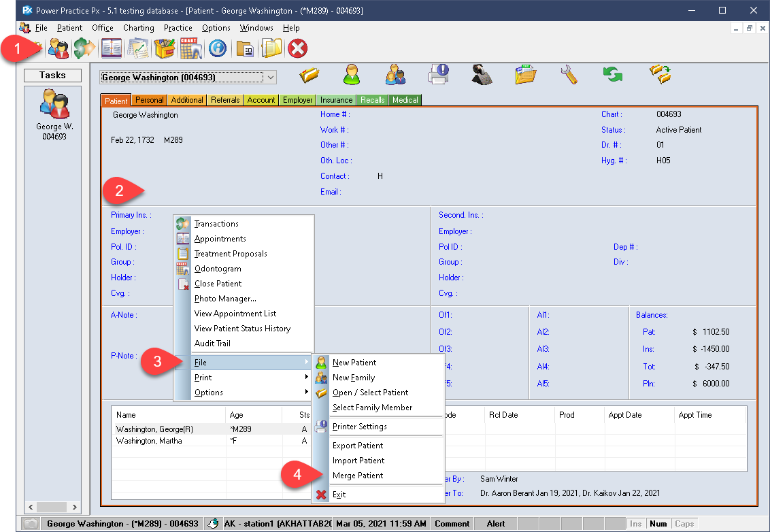Switch to the Additional tab
Image resolution: width=770 pixels, height=532 pixels.
pyautogui.click(x=186, y=100)
